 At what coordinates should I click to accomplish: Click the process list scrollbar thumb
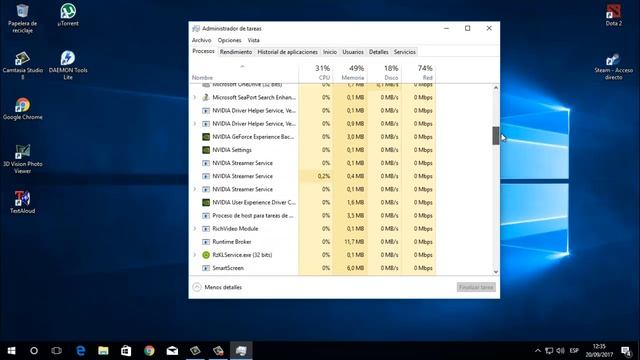coord(496,136)
